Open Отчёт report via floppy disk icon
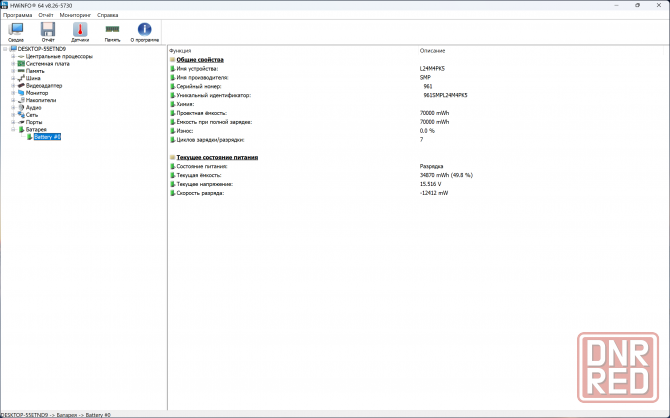Image resolution: width=670 pixels, height=418 pixels. (48, 31)
